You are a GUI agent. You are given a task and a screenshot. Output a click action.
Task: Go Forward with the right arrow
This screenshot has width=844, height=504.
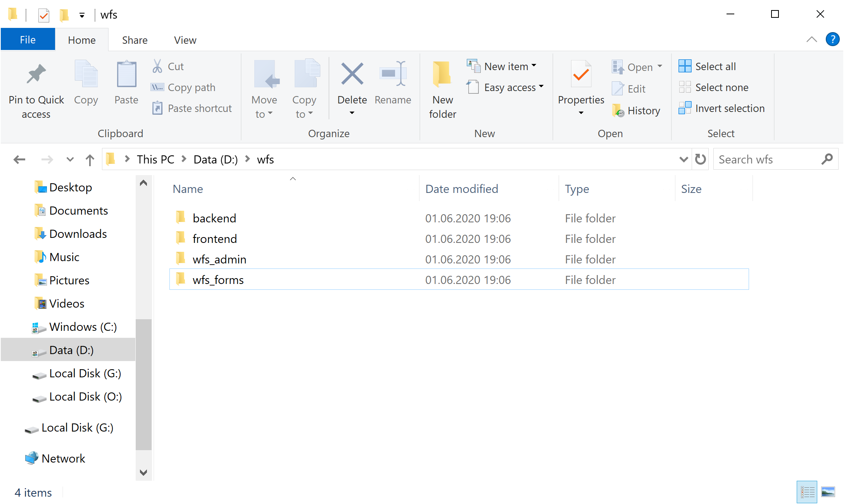coord(47,159)
